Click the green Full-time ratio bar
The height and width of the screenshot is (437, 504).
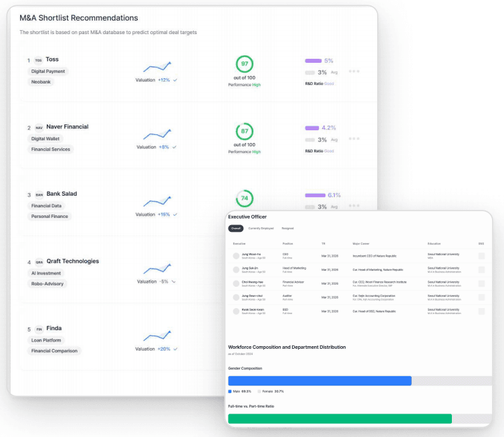(340, 419)
